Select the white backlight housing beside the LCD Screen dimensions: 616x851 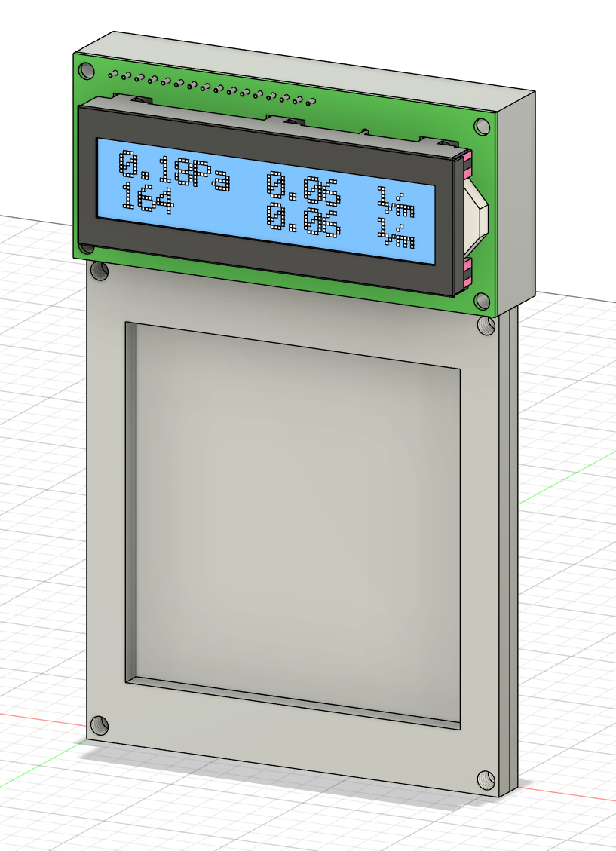pos(476,213)
